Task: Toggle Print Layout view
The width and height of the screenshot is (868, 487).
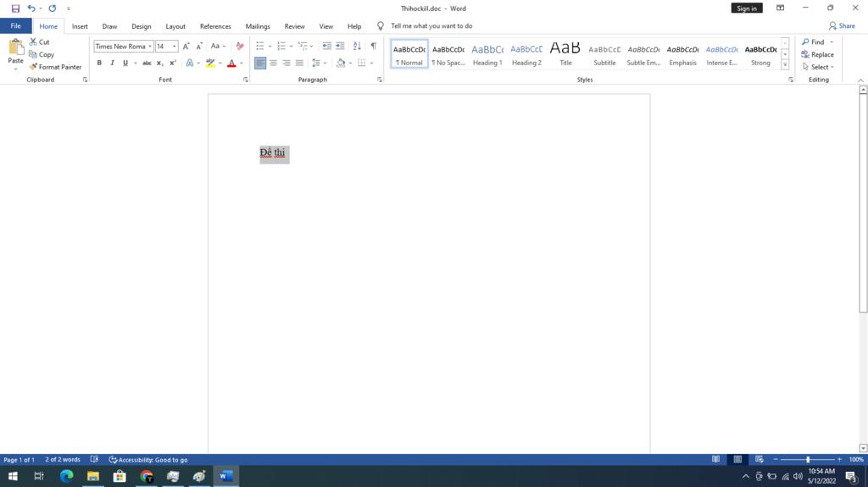Action: (x=737, y=459)
